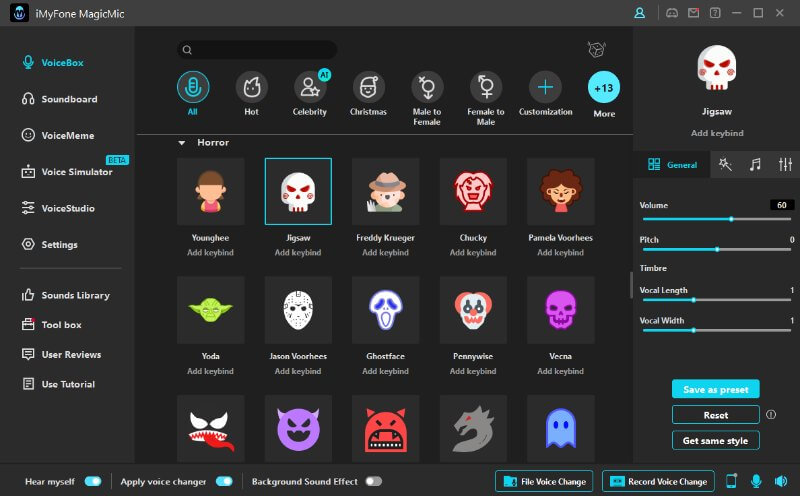Image resolution: width=800 pixels, height=496 pixels.
Task: Click the voice search field
Action: click(x=257, y=49)
